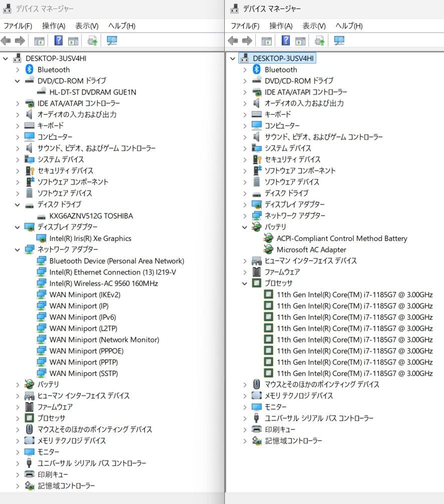This screenshot has width=444, height=504.
Task: Click 印刷キュー printer icon in left window
Action: tap(30, 474)
